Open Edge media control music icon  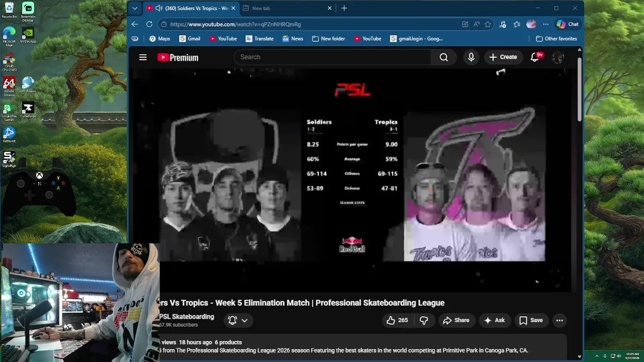(503, 24)
